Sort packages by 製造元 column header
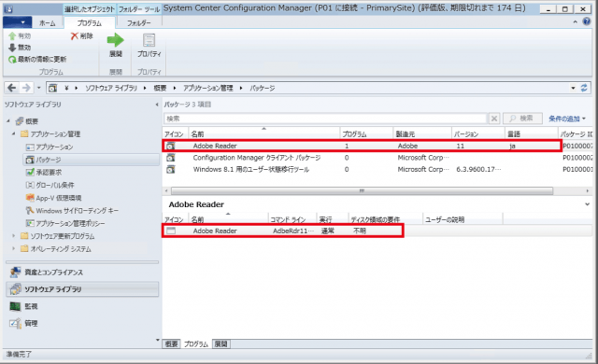 (x=421, y=134)
